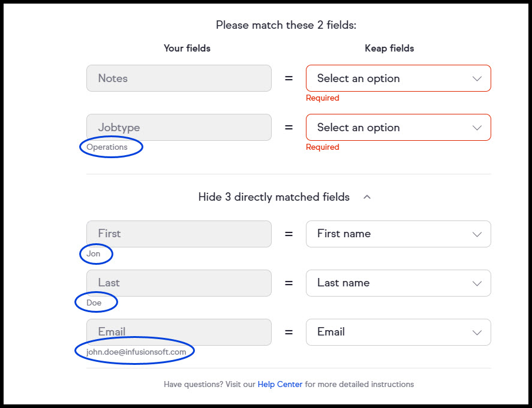
Task: Open the Help Center link
Action: pyautogui.click(x=280, y=384)
